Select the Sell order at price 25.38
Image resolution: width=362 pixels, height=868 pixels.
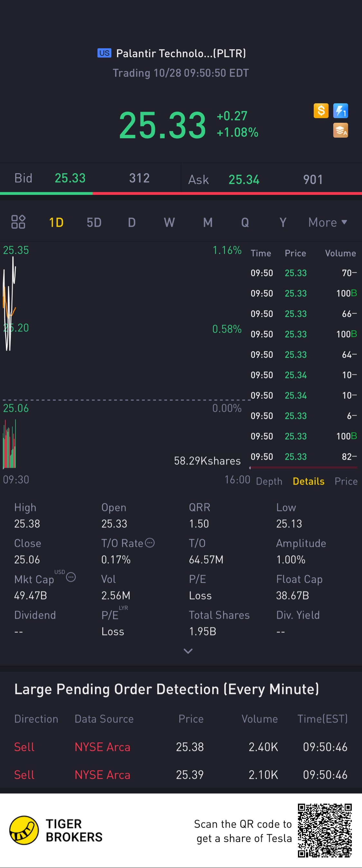pyautogui.click(x=181, y=747)
